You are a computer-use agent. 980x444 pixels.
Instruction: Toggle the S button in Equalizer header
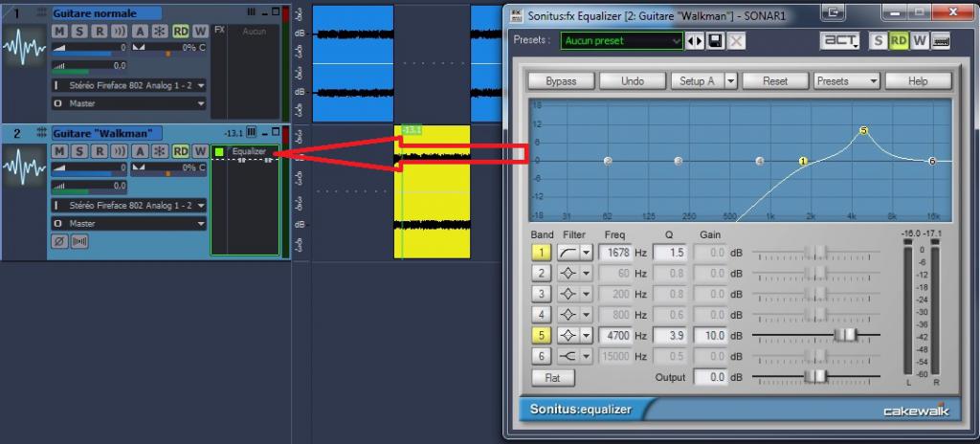[879, 40]
